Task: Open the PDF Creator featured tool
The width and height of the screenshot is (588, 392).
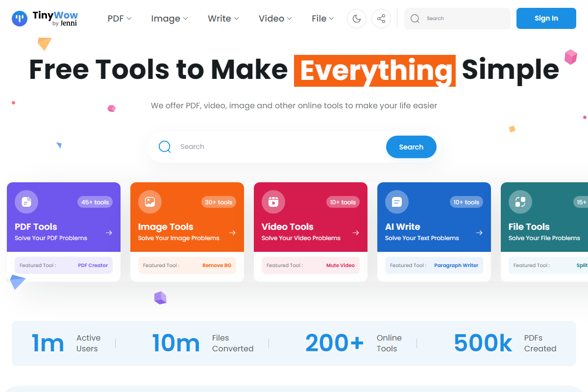Action: point(93,266)
